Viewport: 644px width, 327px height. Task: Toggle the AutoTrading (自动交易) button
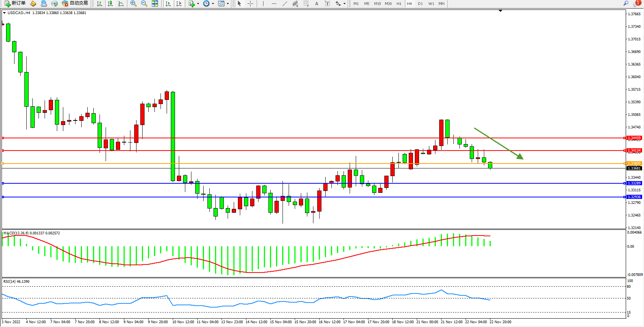pos(75,3)
